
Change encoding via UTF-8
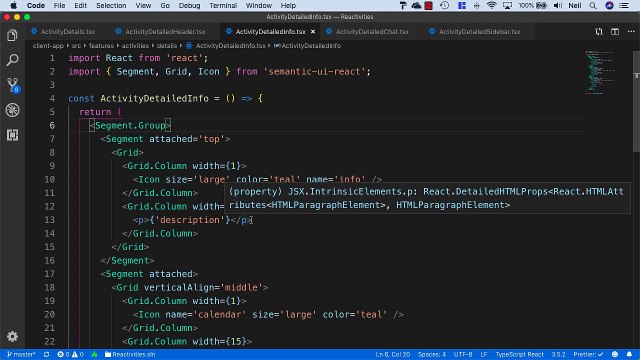click(x=463, y=354)
